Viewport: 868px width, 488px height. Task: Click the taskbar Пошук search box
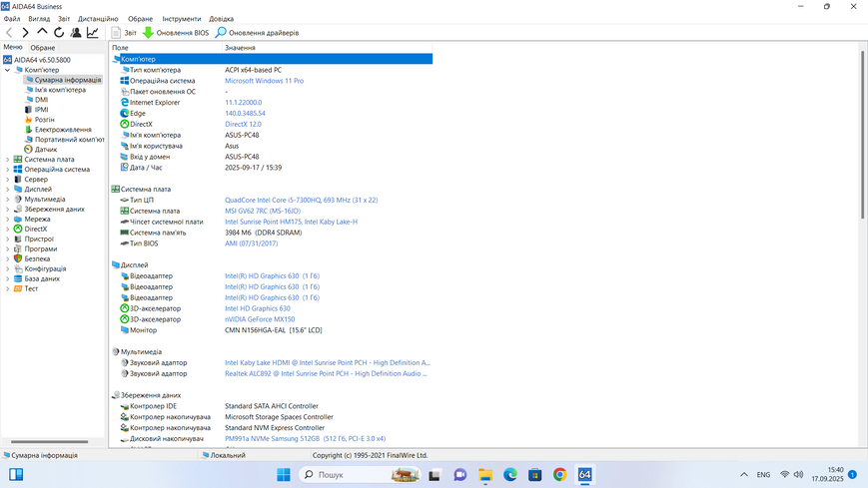click(360, 475)
